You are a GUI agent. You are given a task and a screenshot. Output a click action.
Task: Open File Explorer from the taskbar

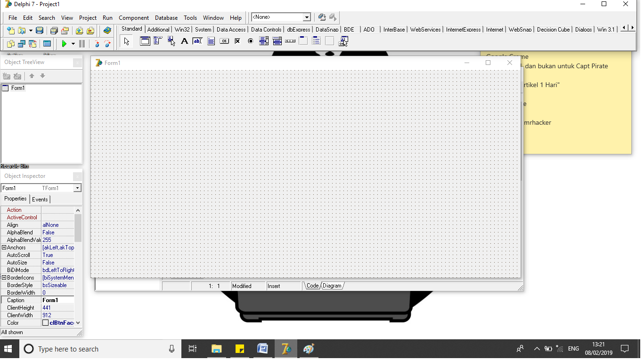pyautogui.click(x=216, y=349)
